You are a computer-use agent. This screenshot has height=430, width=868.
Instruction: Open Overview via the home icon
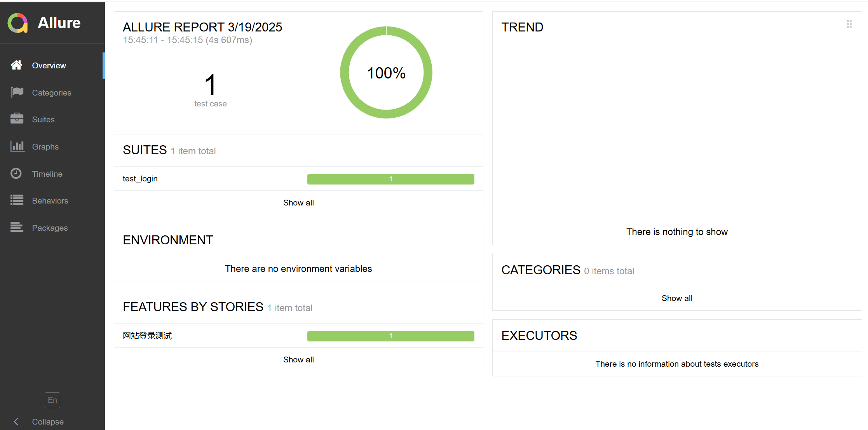point(16,65)
